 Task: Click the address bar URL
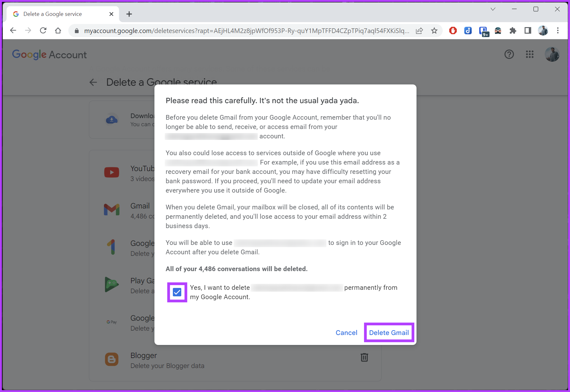point(246,31)
